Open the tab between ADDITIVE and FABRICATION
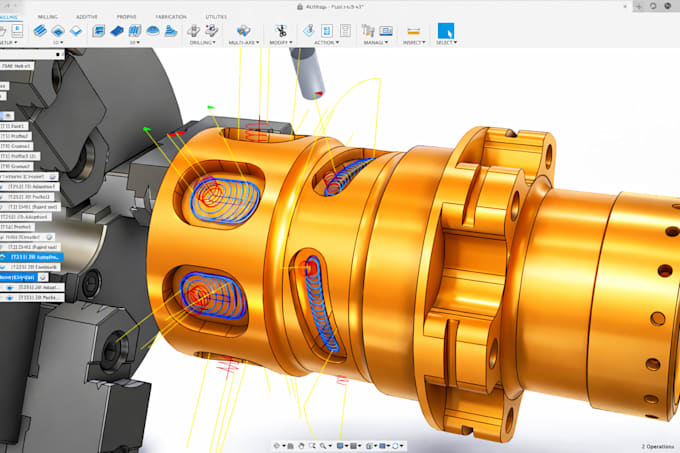 [x=126, y=16]
